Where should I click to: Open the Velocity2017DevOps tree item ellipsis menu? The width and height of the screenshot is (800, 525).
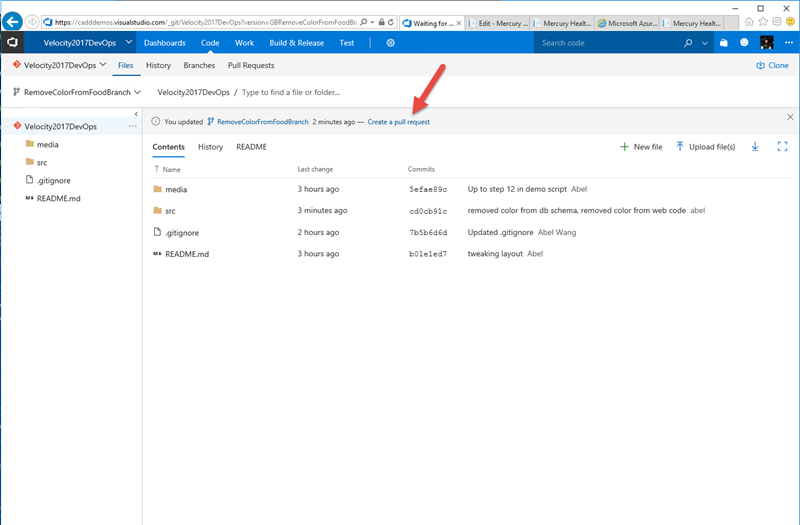(133, 126)
